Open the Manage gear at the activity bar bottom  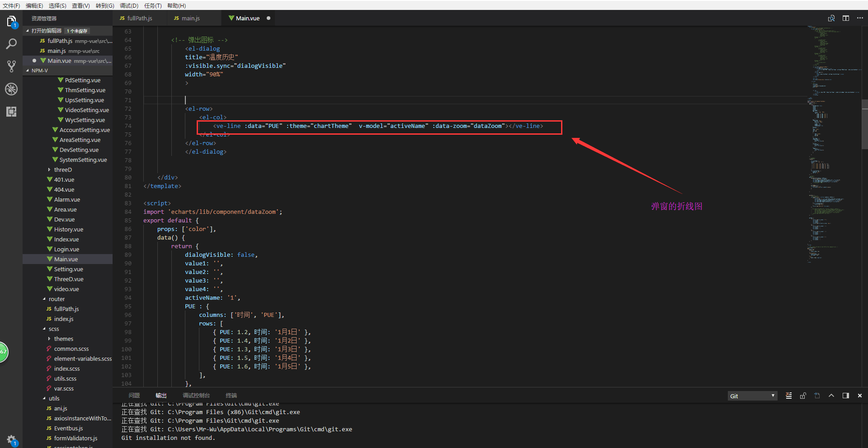click(11, 439)
